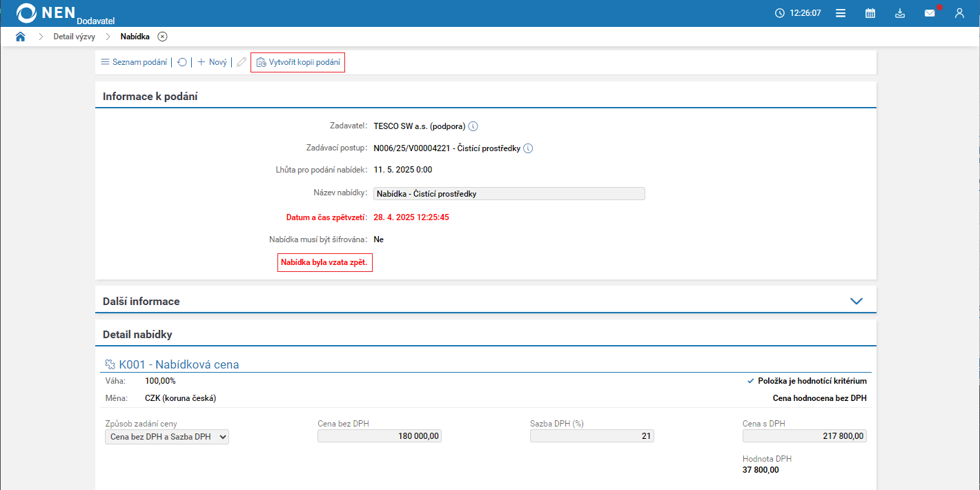Open the user profile icon

tap(959, 13)
